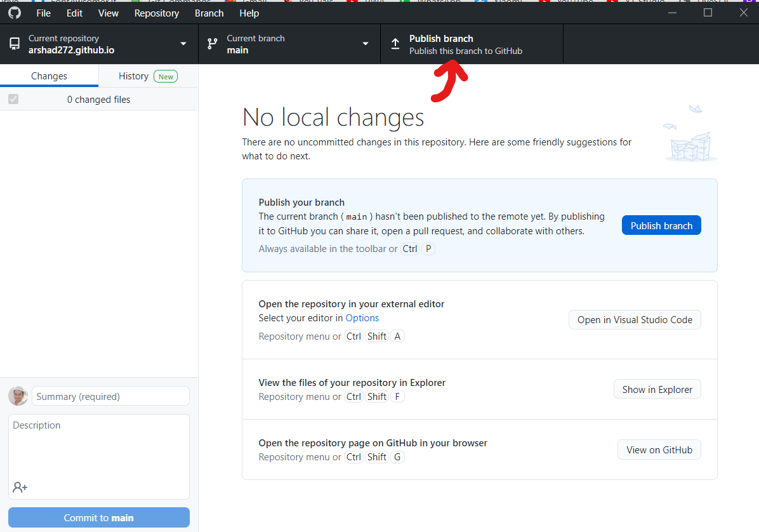Click the user avatar beside Summary field

tap(18, 396)
